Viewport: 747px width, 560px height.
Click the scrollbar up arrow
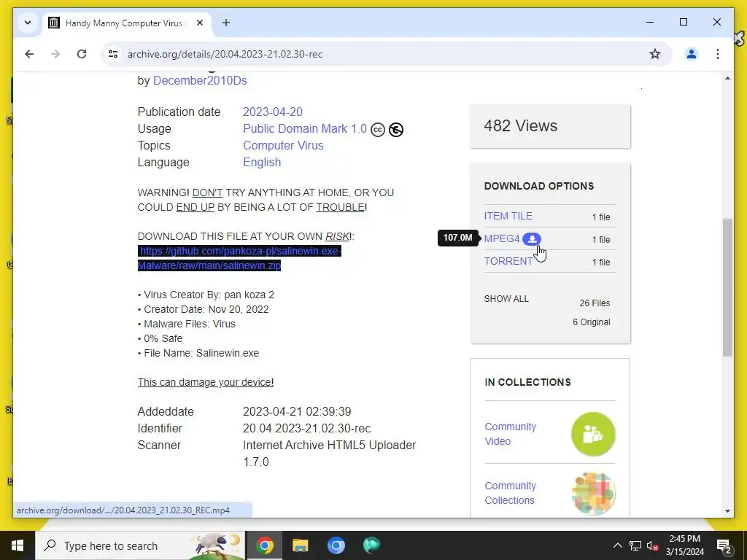727,78
